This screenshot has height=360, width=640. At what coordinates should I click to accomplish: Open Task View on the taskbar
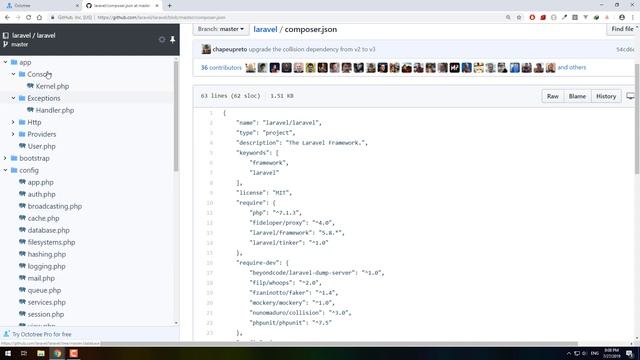coord(24,353)
